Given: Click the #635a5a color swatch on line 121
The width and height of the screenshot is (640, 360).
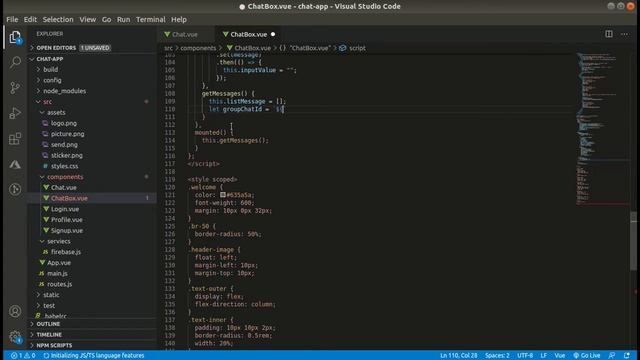Looking at the screenshot, I should pos(223,195).
